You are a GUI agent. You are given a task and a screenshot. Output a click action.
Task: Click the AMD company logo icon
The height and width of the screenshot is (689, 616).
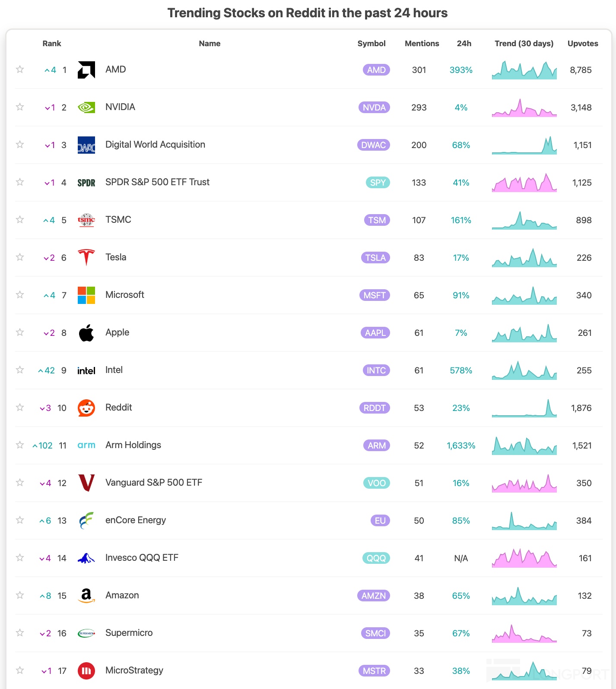click(x=86, y=70)
